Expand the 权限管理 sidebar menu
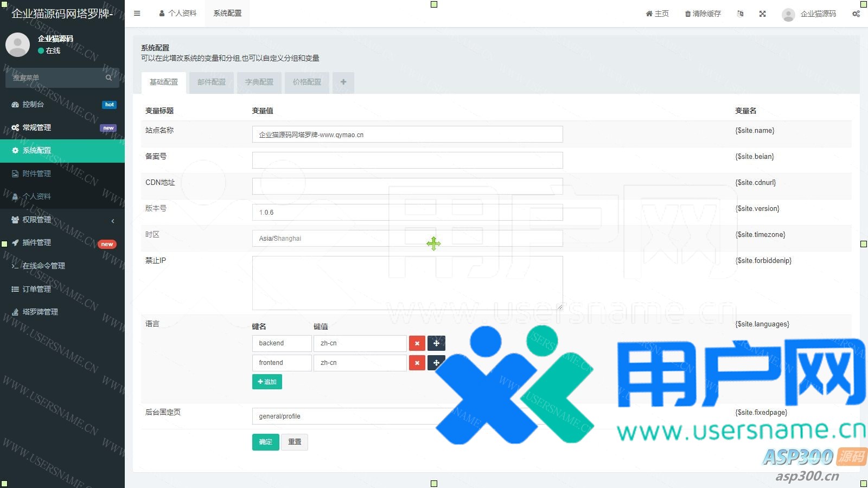868x488 pixels. pyautogui.click(x=62, y=220)
